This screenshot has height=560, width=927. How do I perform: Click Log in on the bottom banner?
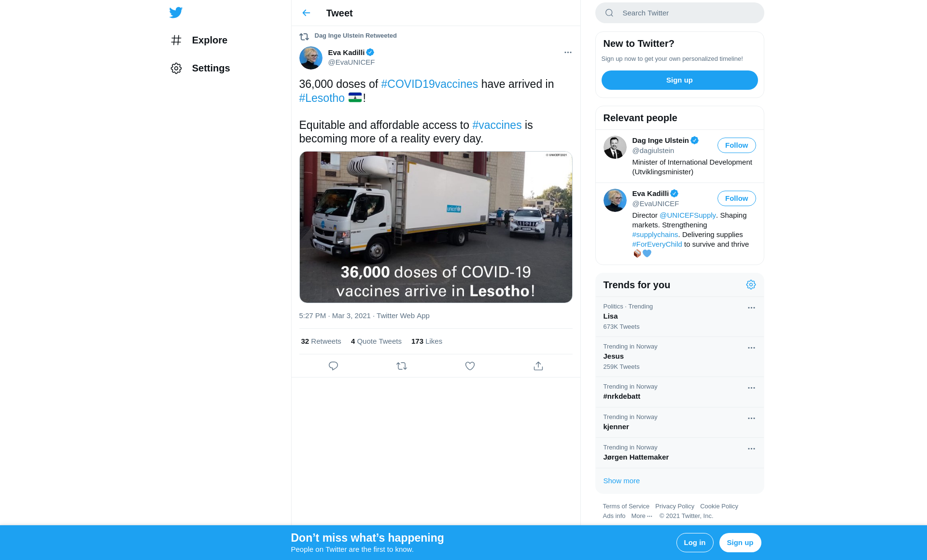694,543
